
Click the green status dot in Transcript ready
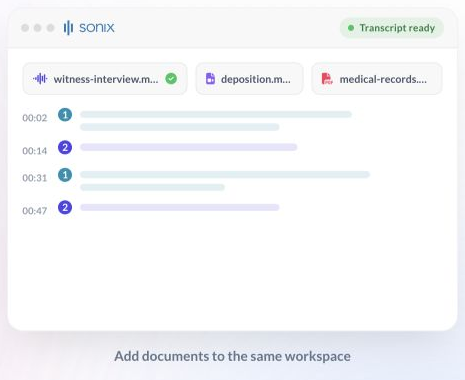(351, 28)
